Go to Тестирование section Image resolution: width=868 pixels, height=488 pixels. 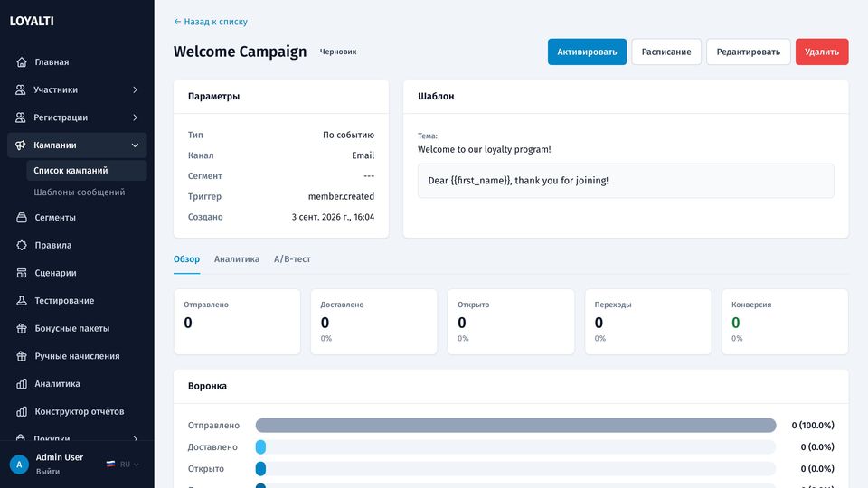(77, 300)
